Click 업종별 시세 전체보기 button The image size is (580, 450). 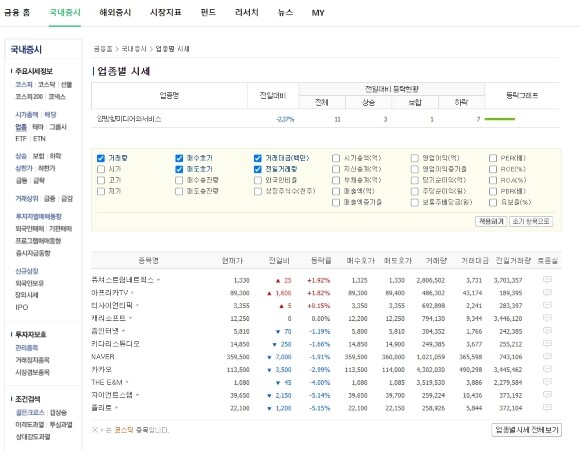(527, 430)
